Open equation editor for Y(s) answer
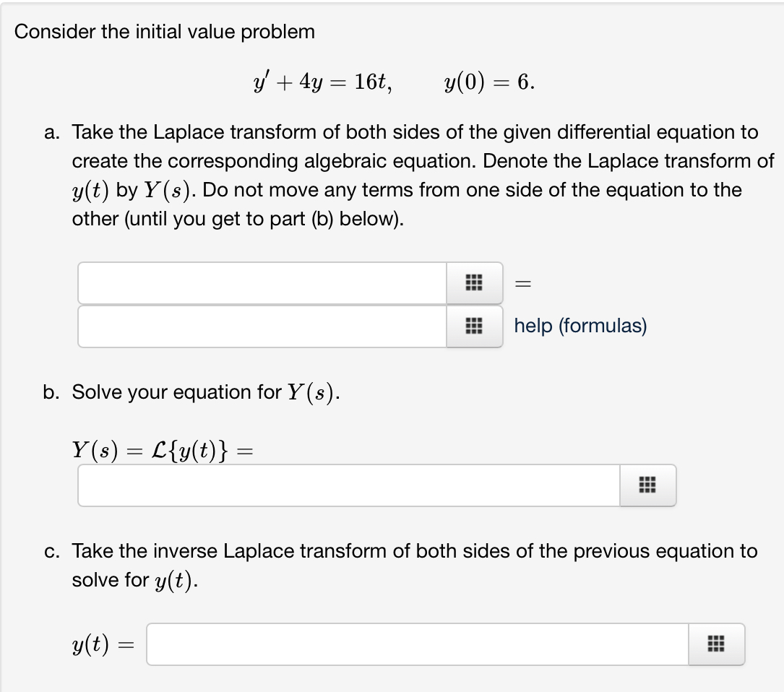The width and height of the screenshot is (784, 692). pos(647,485)
